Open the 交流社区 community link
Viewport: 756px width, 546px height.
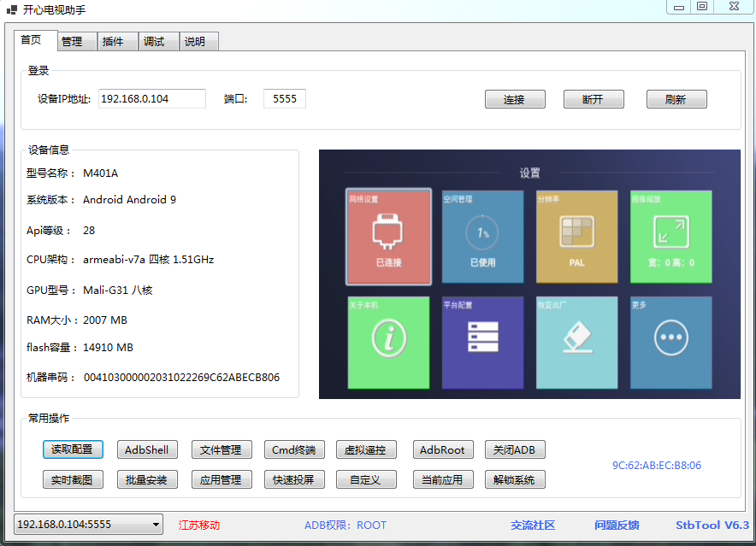tap(533, 525)
